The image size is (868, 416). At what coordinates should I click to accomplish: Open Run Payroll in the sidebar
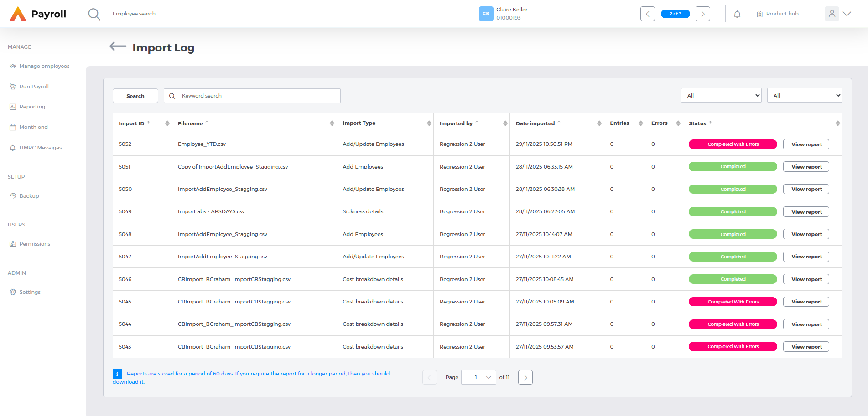tap(34, 87)
